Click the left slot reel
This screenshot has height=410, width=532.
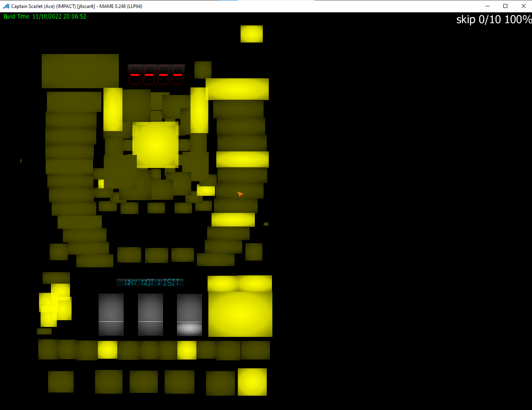point(111,315)
